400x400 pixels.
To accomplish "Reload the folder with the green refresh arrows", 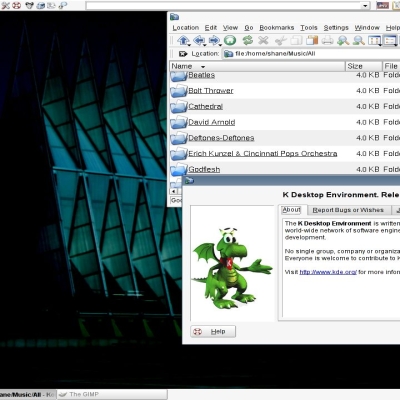I will (248, 40).
